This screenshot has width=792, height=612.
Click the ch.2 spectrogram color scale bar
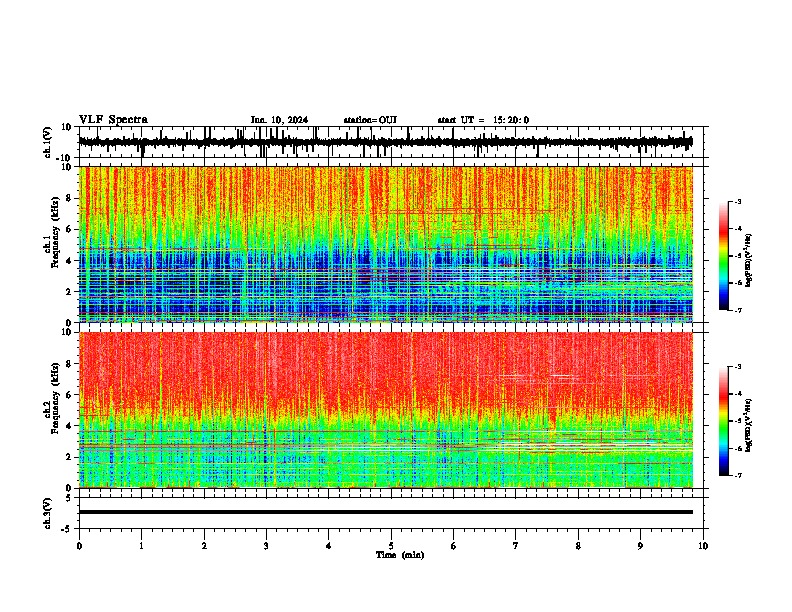coord(724,421)
